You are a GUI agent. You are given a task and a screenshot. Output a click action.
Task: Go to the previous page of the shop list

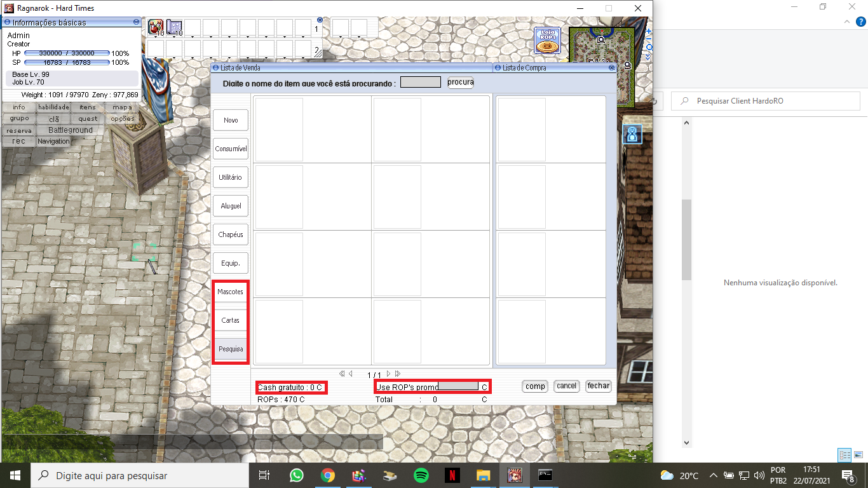pyautogui.click(x=351, y=374)
